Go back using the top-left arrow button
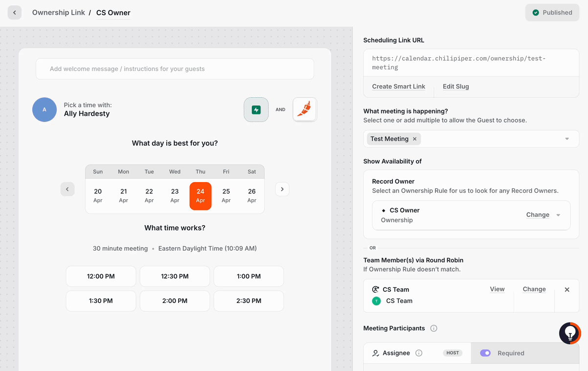This screenshot has width=588, height=371. [x=15, y=13]
